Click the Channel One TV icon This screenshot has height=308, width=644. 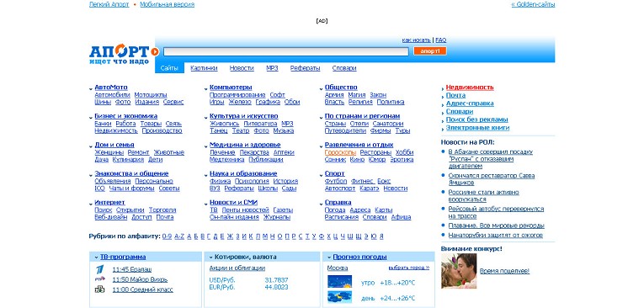[x=99, y=269]
